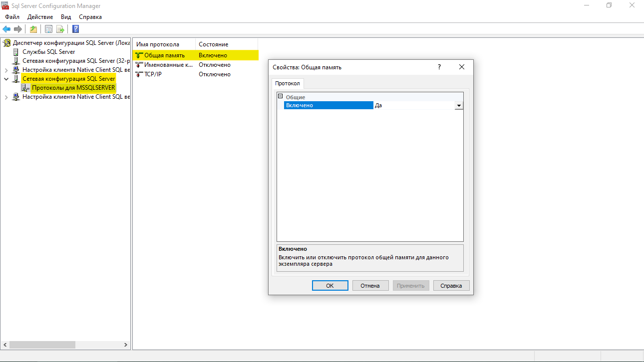
Task: Click the Export list toolbar icon
Action: [60, 29]
